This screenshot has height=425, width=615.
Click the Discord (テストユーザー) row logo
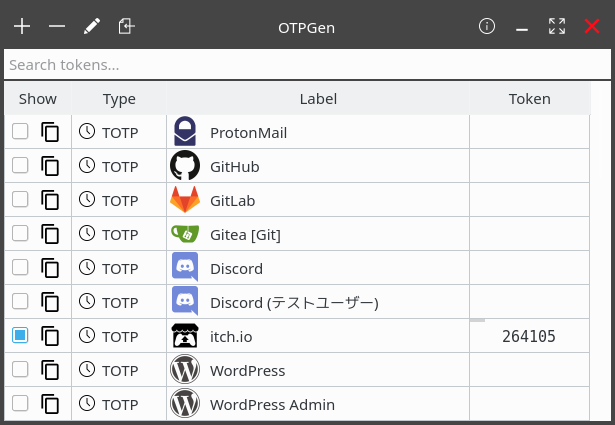(185, 301)
